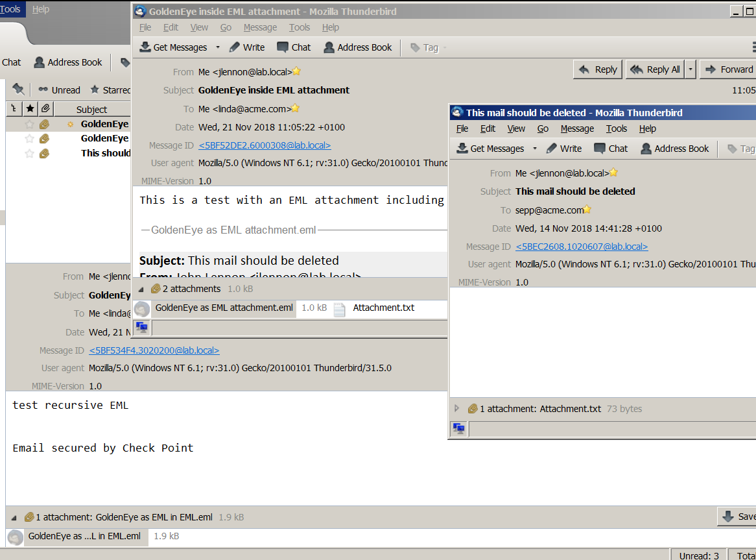This screenshot has height=560, width=756.
Task: Open Chat in main window toolbar
Action: point(10,62)
